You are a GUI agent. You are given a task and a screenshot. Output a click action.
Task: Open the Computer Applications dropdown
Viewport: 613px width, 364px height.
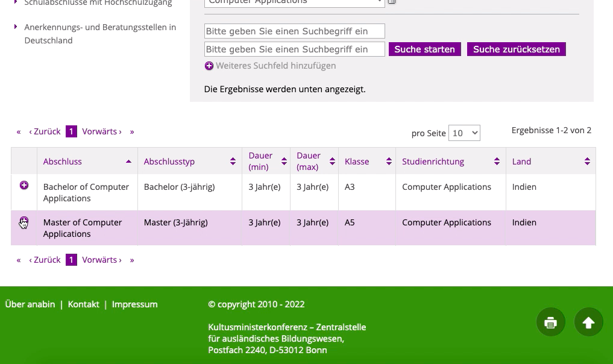click(x=294, y=2)
